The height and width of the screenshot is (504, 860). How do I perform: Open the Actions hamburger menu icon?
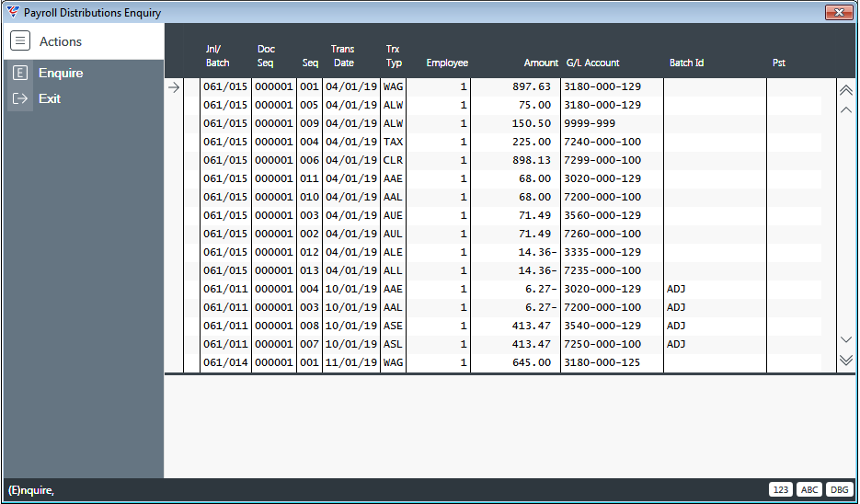(x=20, y=41)
